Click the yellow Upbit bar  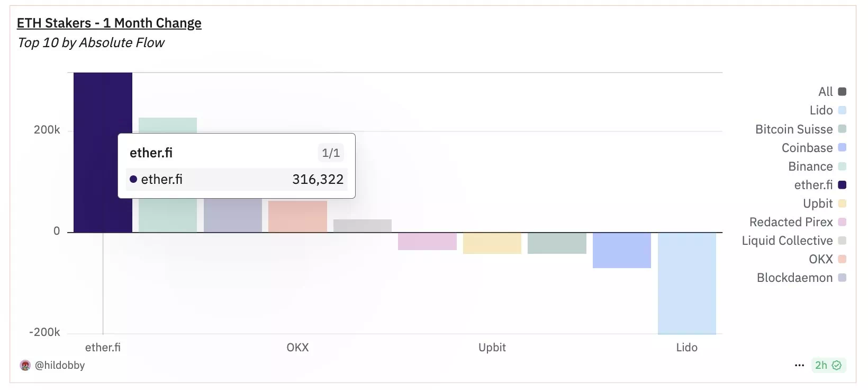click(492, 243)
